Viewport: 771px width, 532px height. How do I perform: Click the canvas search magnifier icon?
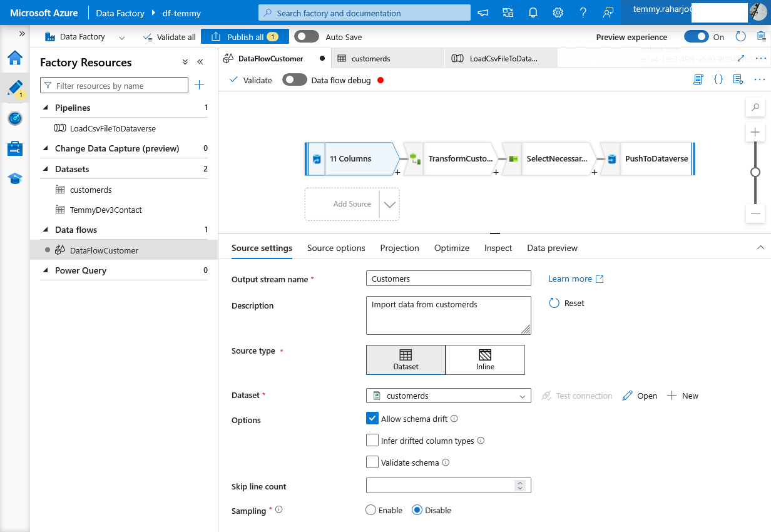point(755,108)
